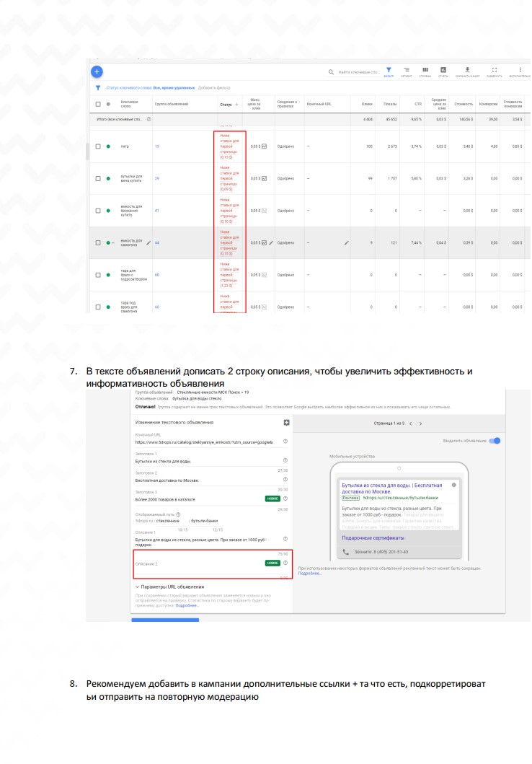Click pencil icon next to емкость для самогона keyword
The width and height of the screenshot is (532, 764).
[x=148, y=242]
